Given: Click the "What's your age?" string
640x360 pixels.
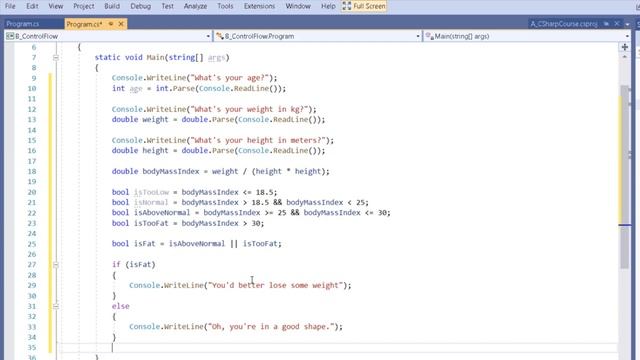Looking at the screenshot, I should coord(229,78).
